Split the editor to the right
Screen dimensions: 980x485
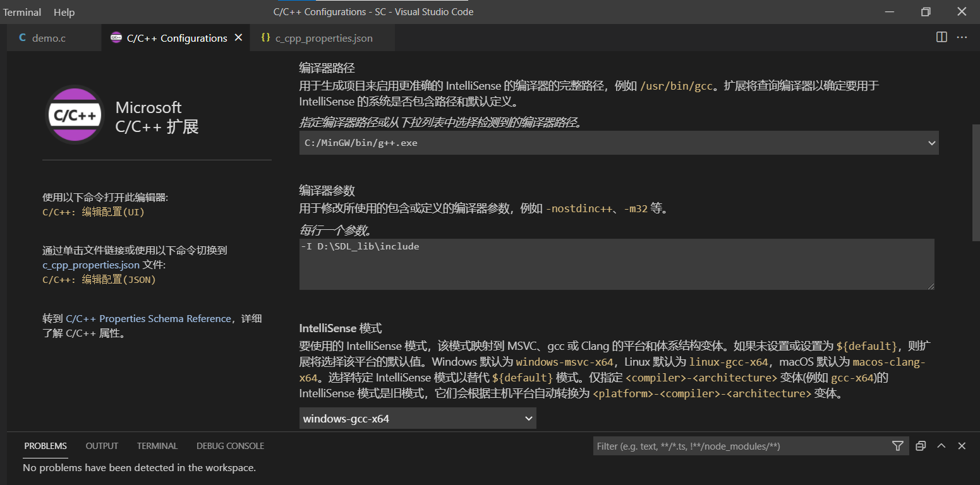point(941,37)
